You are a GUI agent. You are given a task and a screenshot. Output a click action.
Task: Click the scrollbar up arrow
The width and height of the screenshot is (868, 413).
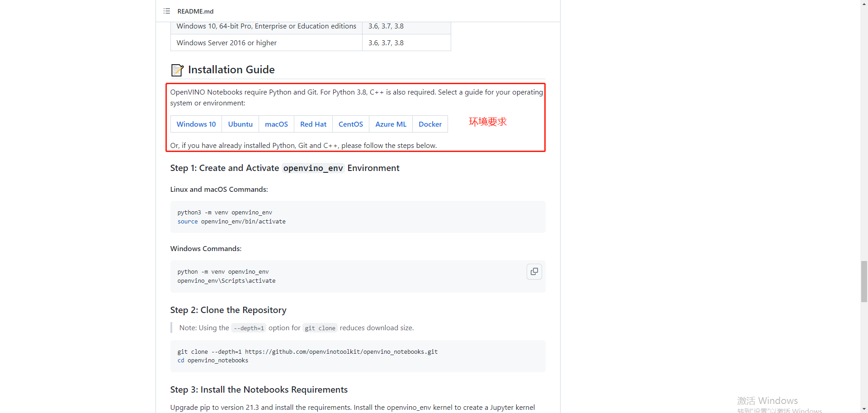click(864, 4)
